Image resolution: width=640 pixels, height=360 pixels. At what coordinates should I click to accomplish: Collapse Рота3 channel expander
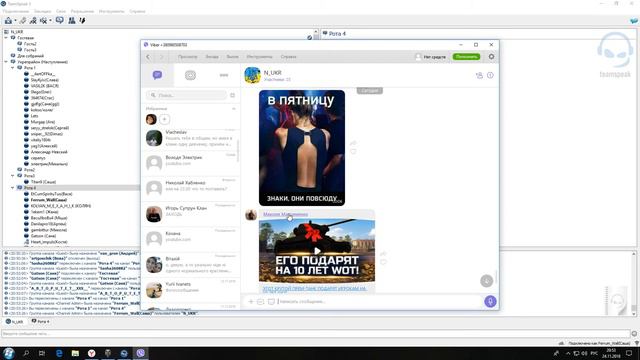[x=13, y=176]
